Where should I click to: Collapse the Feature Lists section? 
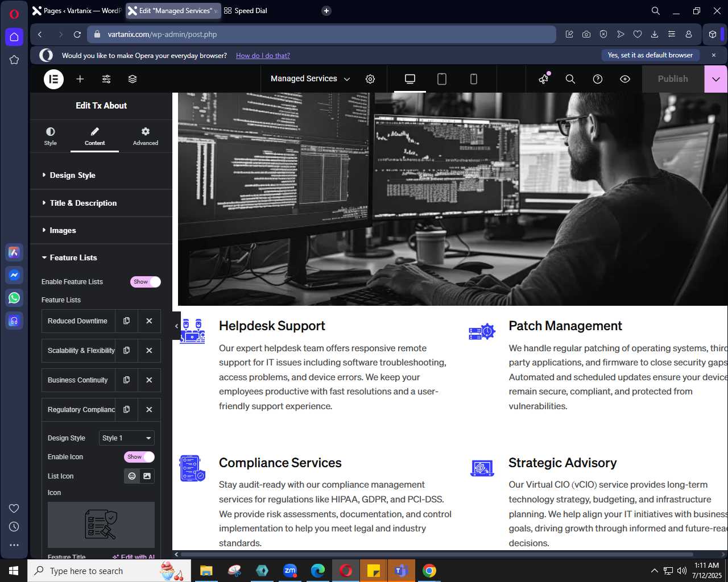pyautogui.click(x=101, y=257)
